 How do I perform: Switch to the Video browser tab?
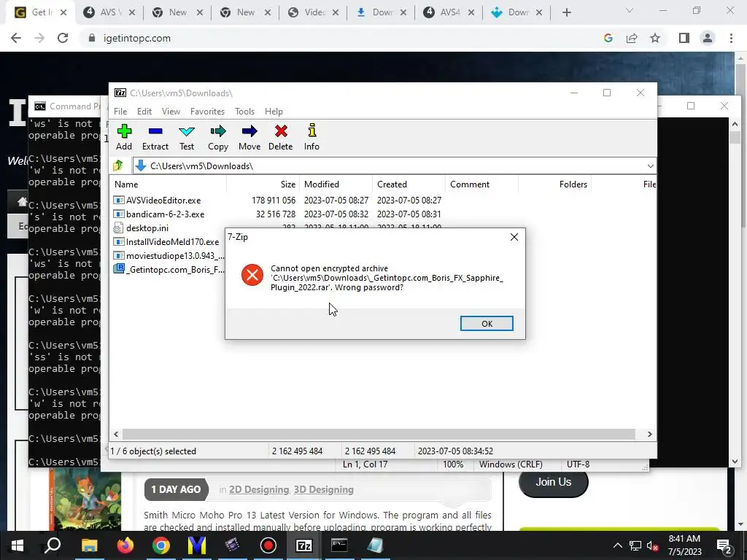[x=314, y=12]
